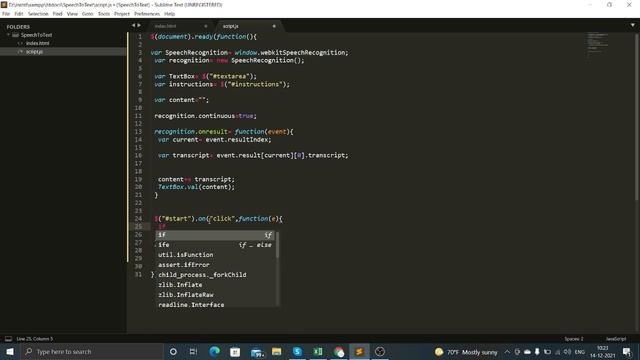Open the Goto menu
Screen dimensions: 640x360
coord(87,13)
